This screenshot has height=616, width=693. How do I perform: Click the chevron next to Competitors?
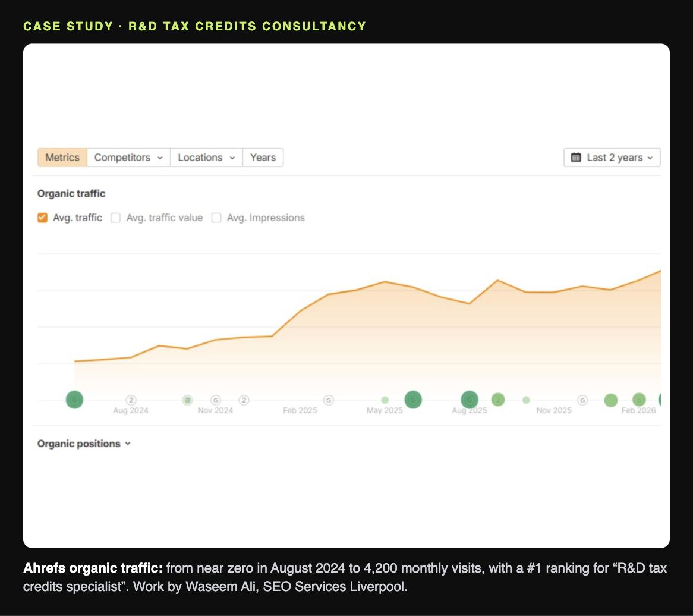pos(160,158)
